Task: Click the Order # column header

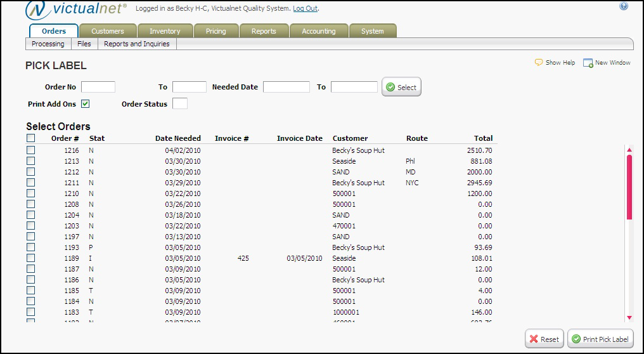Action: [x=65, y=138]
